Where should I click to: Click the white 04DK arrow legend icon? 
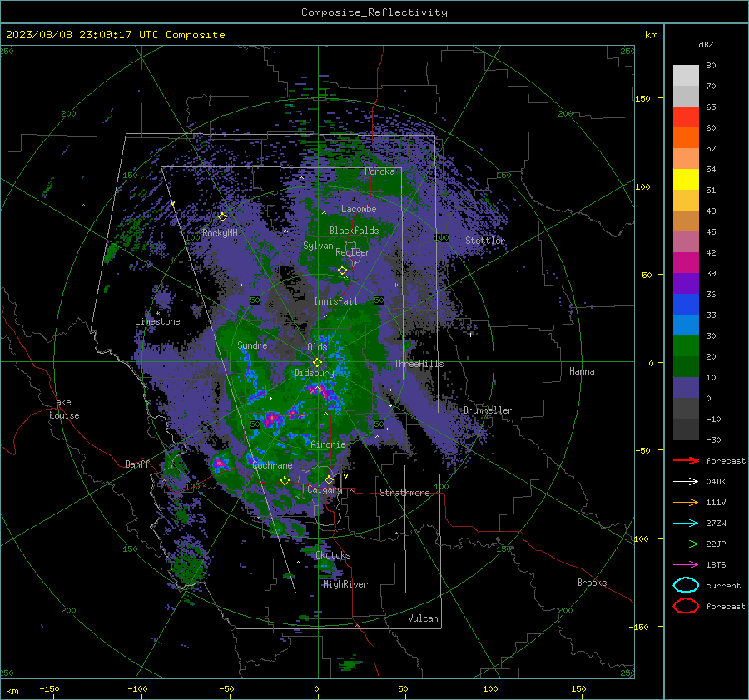click(x=686, y=481)
